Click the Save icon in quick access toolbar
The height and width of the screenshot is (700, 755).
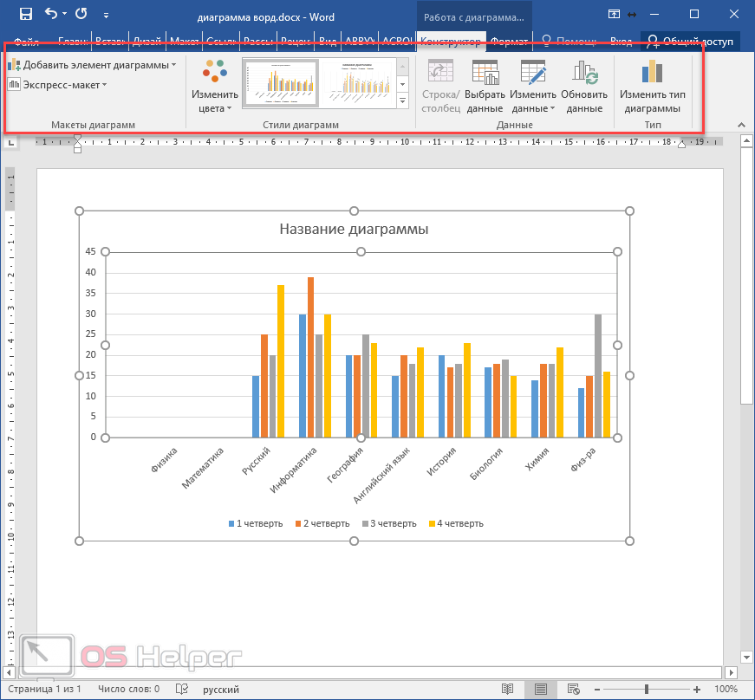pos(25,14)
